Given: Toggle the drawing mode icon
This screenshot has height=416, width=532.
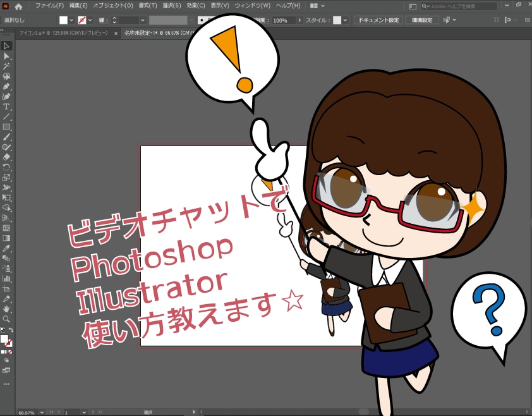Looking at the screenshot, I should click(6, 360).
